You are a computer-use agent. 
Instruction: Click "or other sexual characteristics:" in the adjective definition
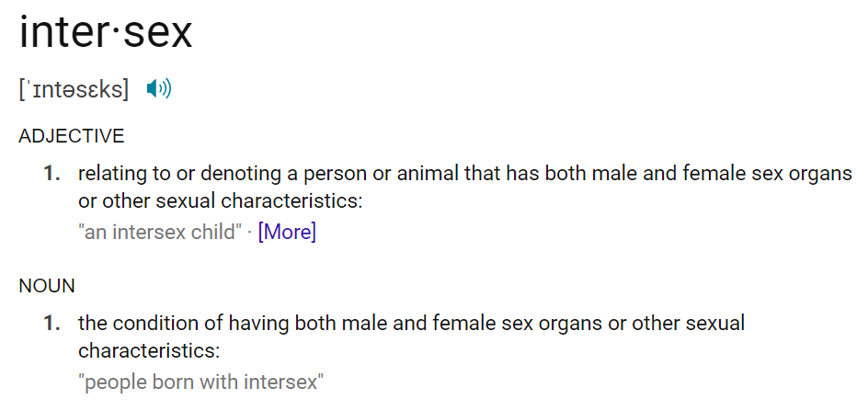(x=221, y=201)
